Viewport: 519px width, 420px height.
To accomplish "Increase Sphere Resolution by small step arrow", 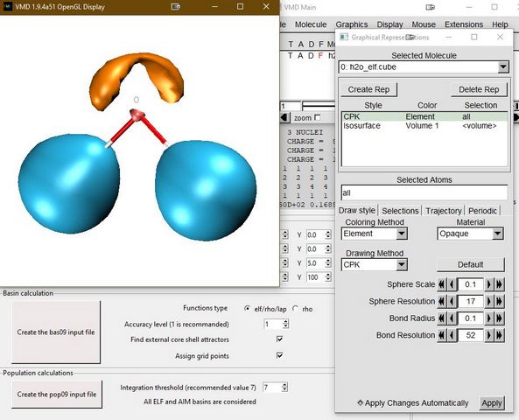I will pos(489,302).
